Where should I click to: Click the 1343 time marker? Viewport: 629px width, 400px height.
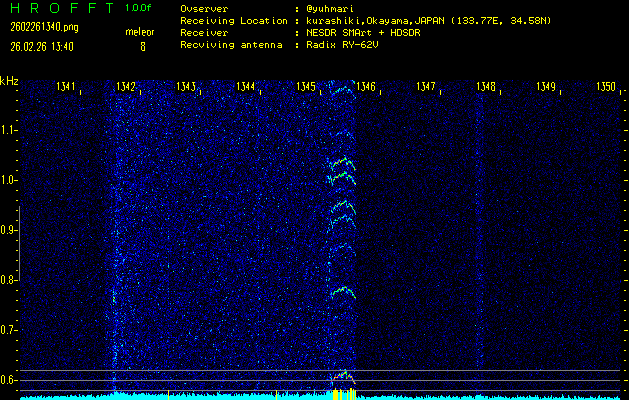(x=186, y=86)
